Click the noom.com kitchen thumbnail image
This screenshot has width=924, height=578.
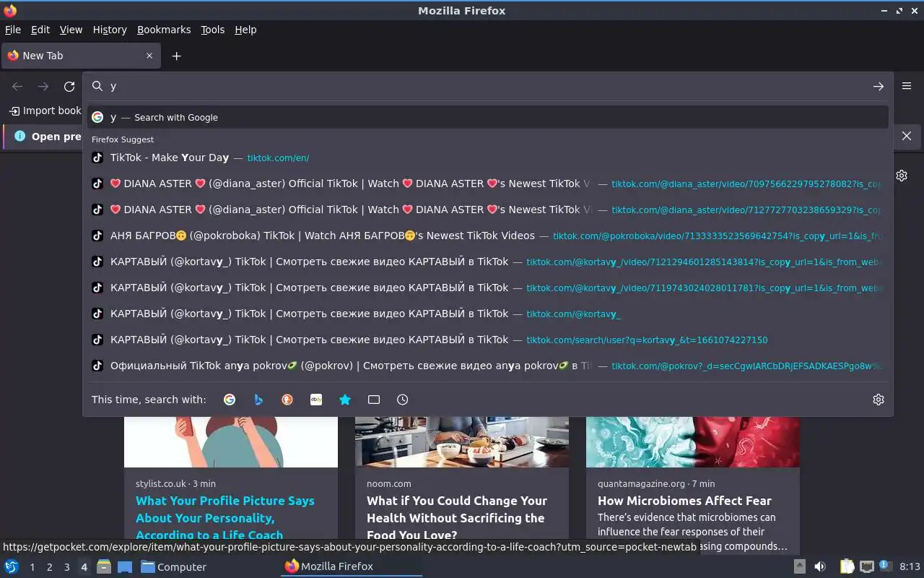pos(462,441)
